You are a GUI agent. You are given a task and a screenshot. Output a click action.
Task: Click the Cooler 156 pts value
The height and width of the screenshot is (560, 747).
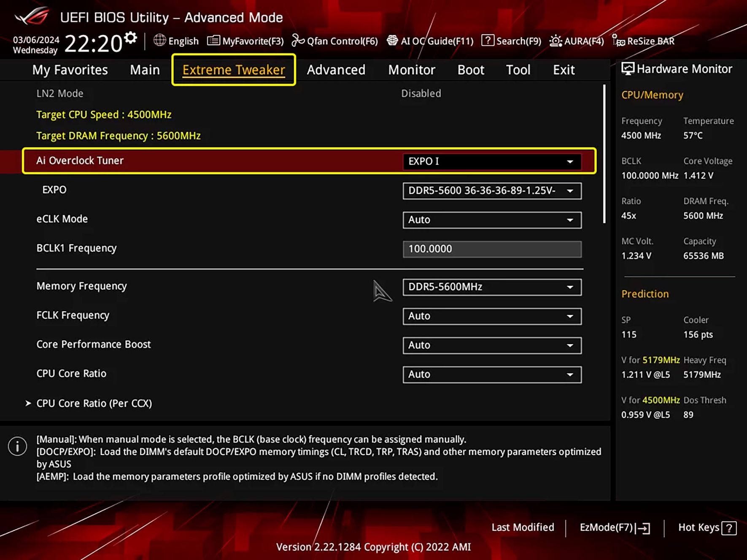click(x=698, y=334)
